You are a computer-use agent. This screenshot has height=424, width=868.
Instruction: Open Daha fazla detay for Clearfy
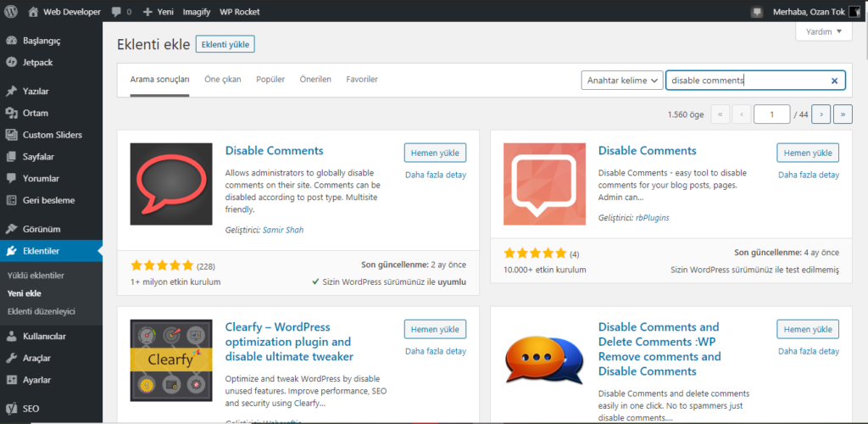[x=436, y=351]
